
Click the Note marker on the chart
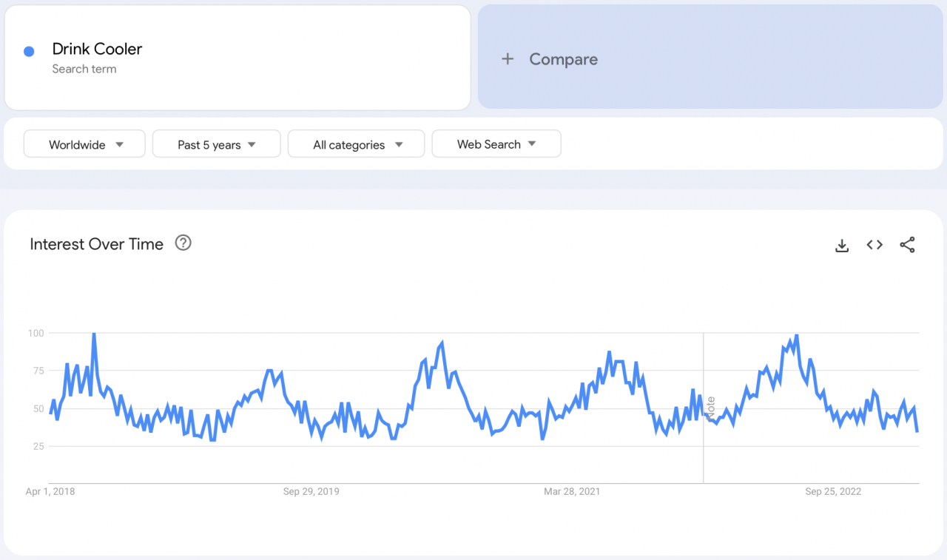(x=711, y=407)
